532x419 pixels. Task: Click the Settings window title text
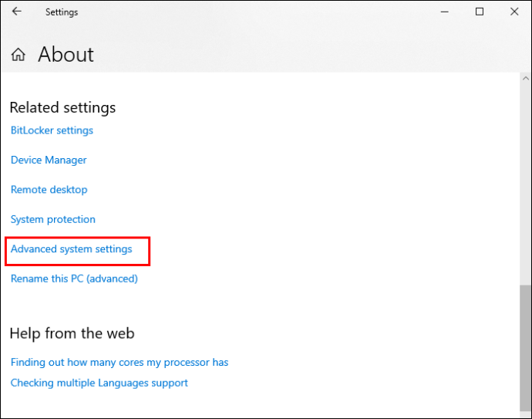pos(62,12)
